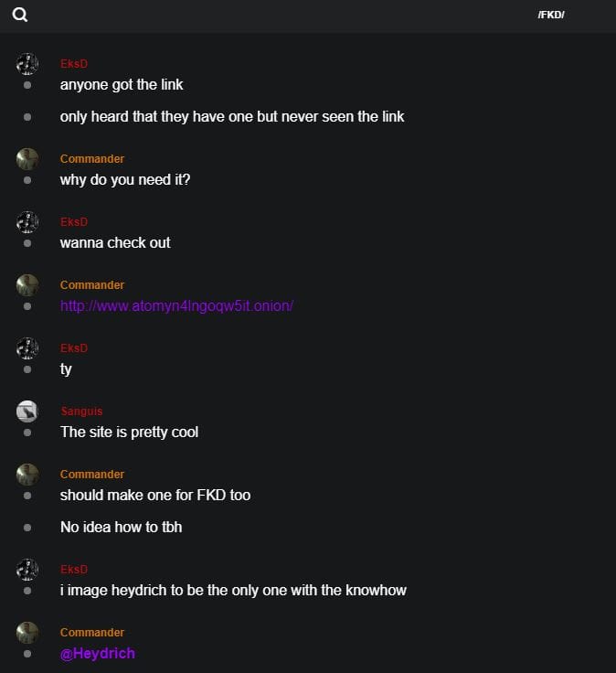The image size is (616, 673).
Task: Click the EksD username above 'wanna check out'
Action: point(74,222)
